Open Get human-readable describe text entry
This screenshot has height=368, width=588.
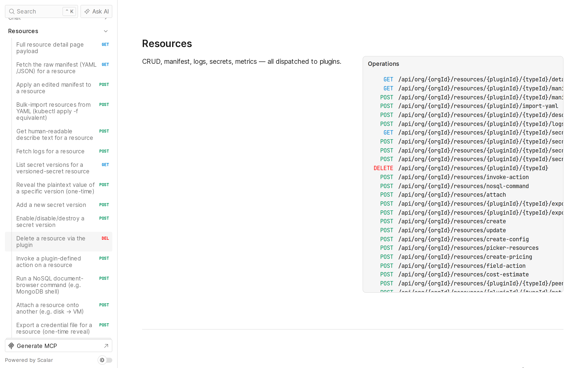pyautogui.click(x=59, y=135)
